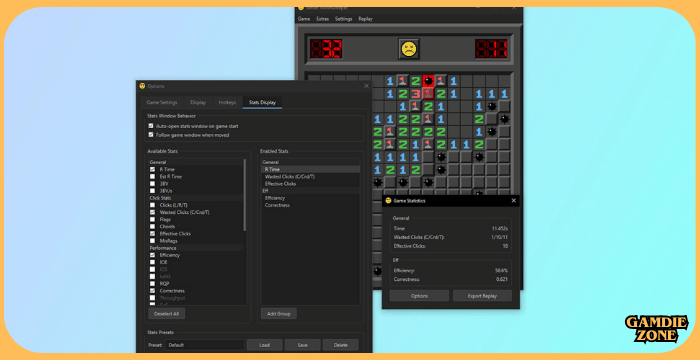Click the Options window title icon
This screenshot has height=360, width=700.
[x=142, y=86]
